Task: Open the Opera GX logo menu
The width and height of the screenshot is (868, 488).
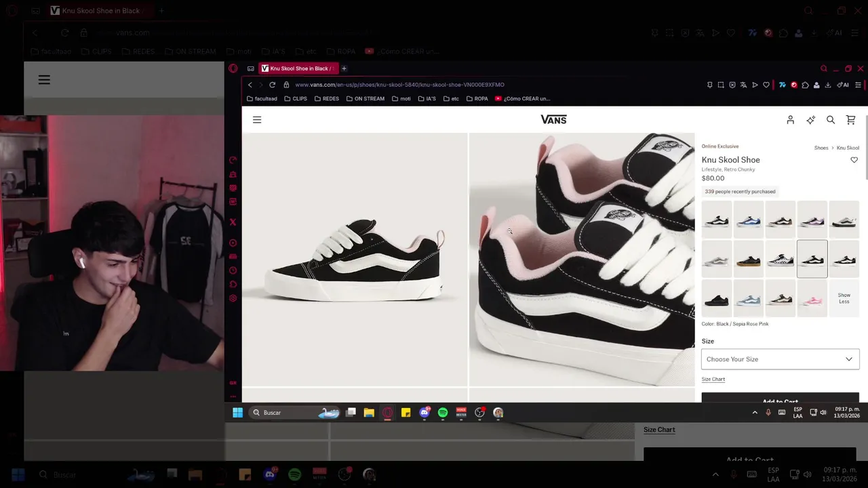Action: 233,68
